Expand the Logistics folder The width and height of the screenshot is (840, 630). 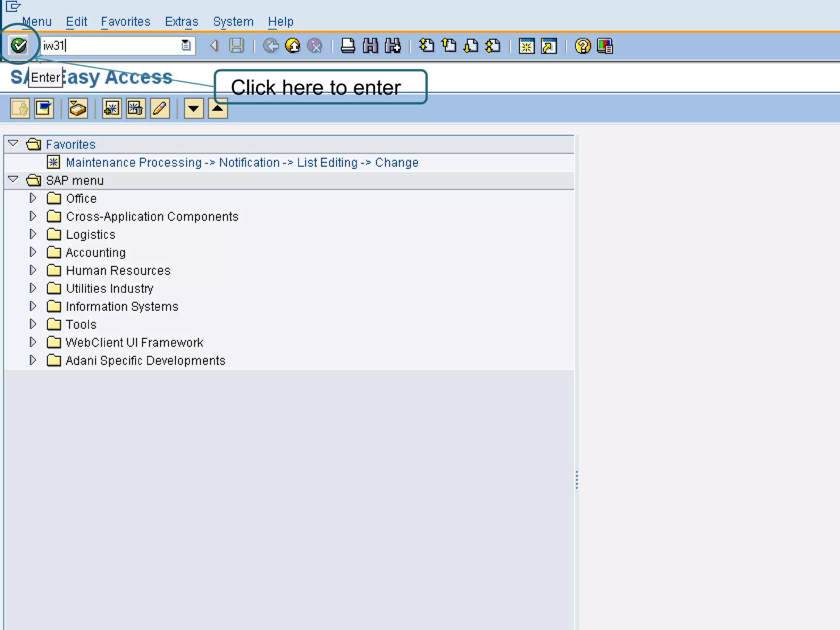(x=33, y=234)
